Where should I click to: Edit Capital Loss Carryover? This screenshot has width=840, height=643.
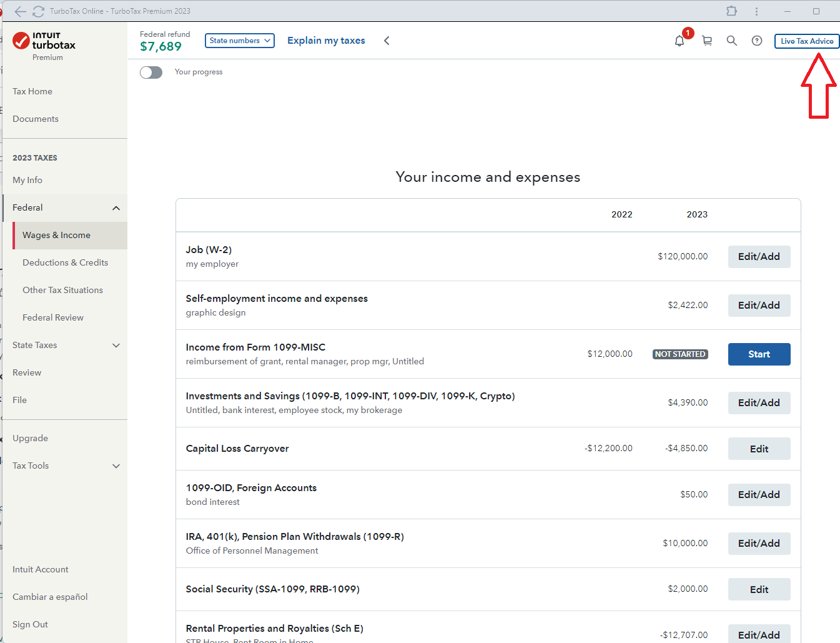click(x=759, y=449)
